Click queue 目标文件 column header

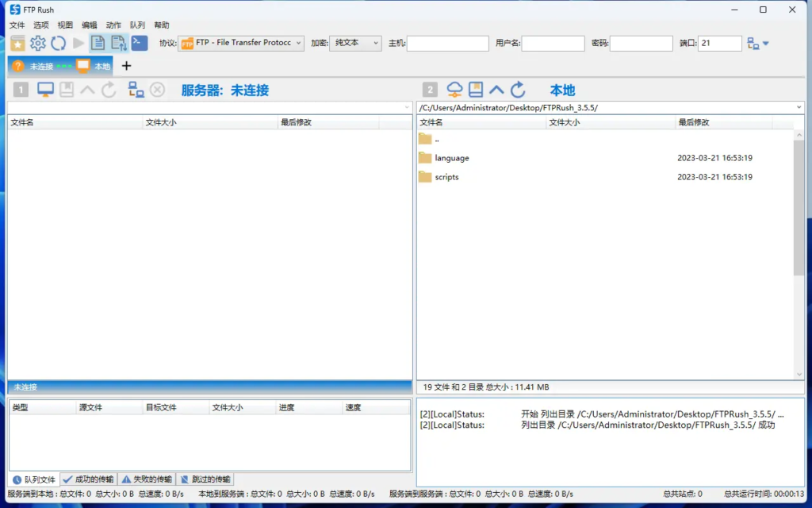176,407
